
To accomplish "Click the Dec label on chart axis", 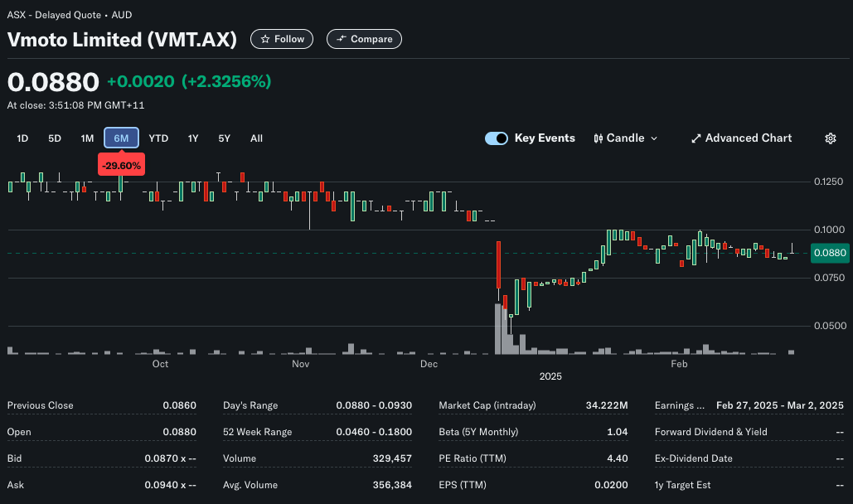I will [x=429, y=364].
